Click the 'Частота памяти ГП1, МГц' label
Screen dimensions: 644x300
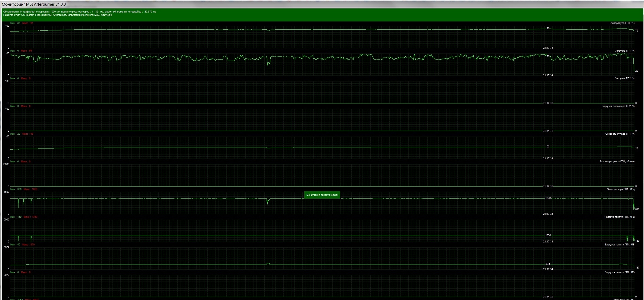(619, 217)
